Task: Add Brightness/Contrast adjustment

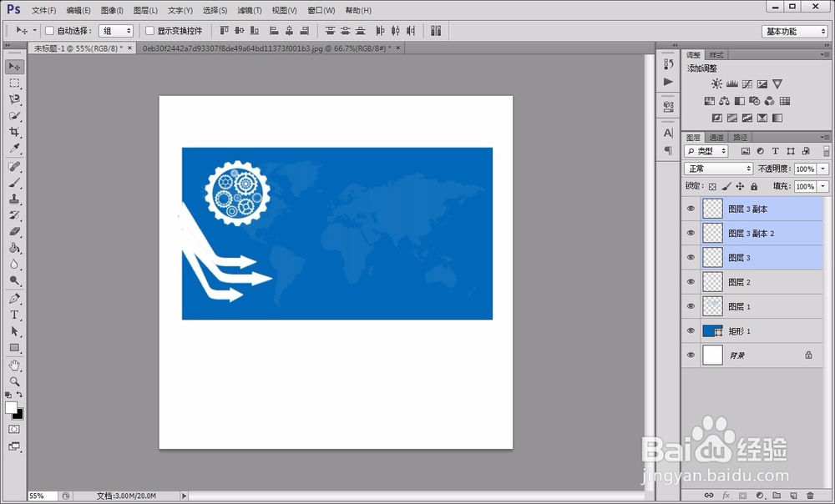Action: tap(716, 83)
